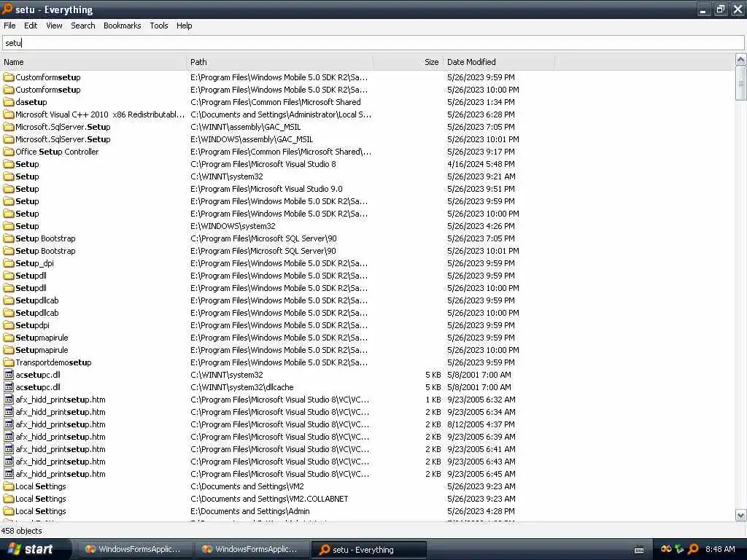Select the Transportdemosetup folder icon
747x560 pixels.
(x=9, y=362)
